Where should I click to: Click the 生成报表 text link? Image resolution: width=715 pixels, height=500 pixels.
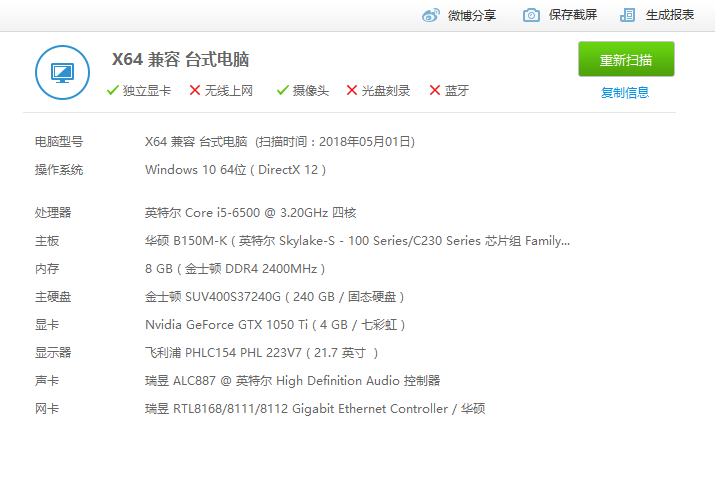click(669, 15)
